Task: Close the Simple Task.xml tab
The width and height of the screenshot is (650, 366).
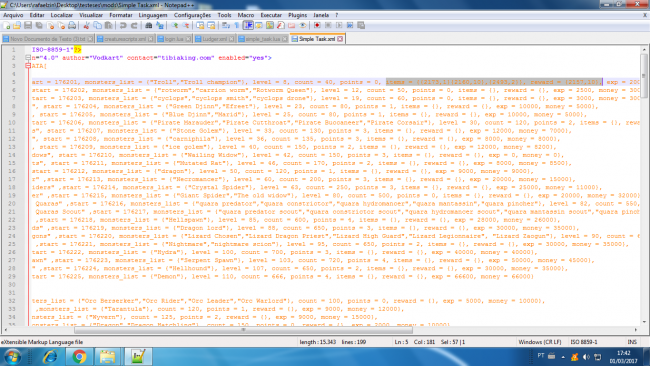Action: point(340,39)
